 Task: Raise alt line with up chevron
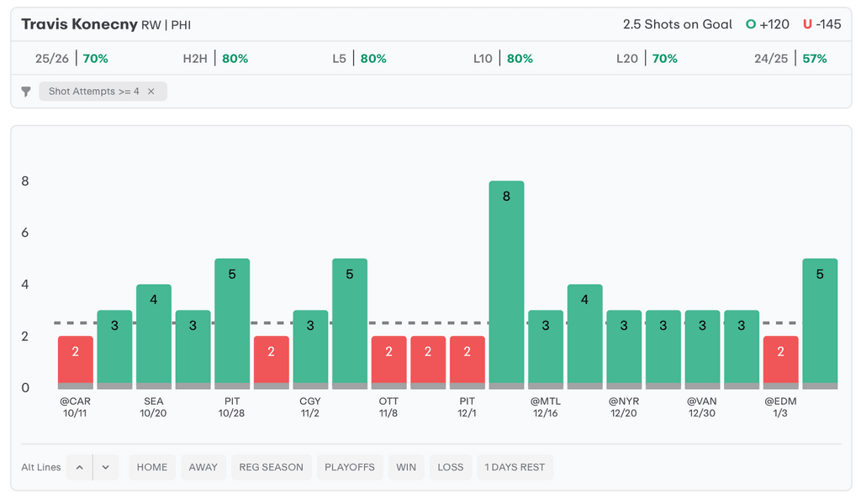tap(79, 467)
